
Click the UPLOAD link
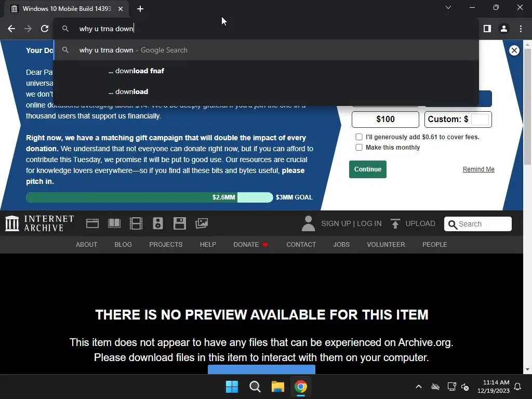(x=420, y=223)
